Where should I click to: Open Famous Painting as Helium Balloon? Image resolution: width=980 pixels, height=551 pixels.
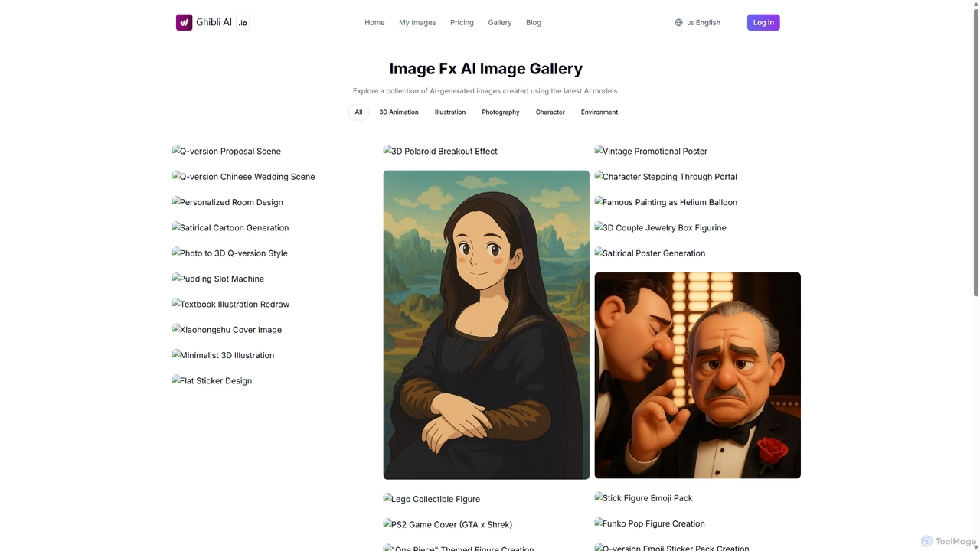666,202
